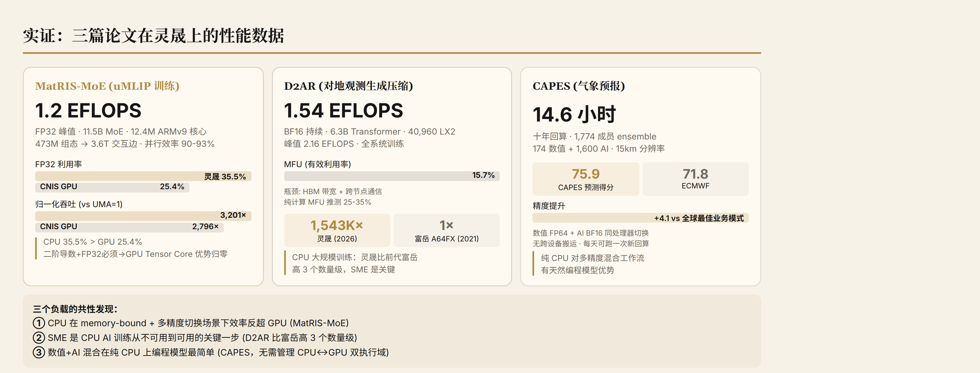
Task: Select the heading 三个负载的共性发现：
Action: pos(75,309)
